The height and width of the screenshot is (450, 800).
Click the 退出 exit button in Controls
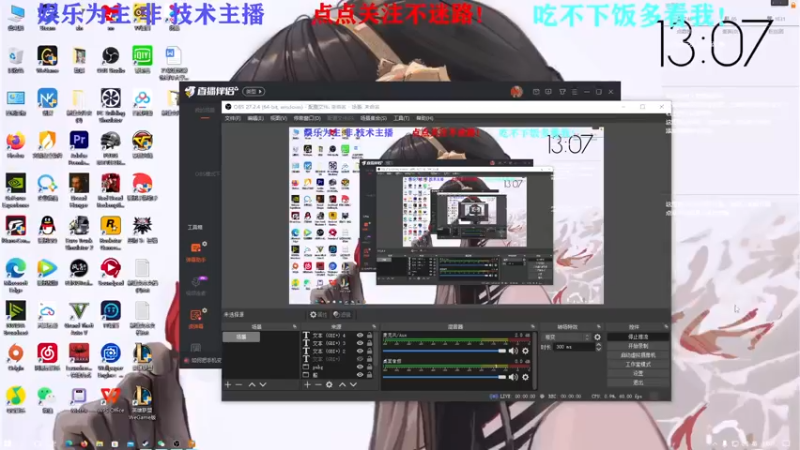(638, 383)
